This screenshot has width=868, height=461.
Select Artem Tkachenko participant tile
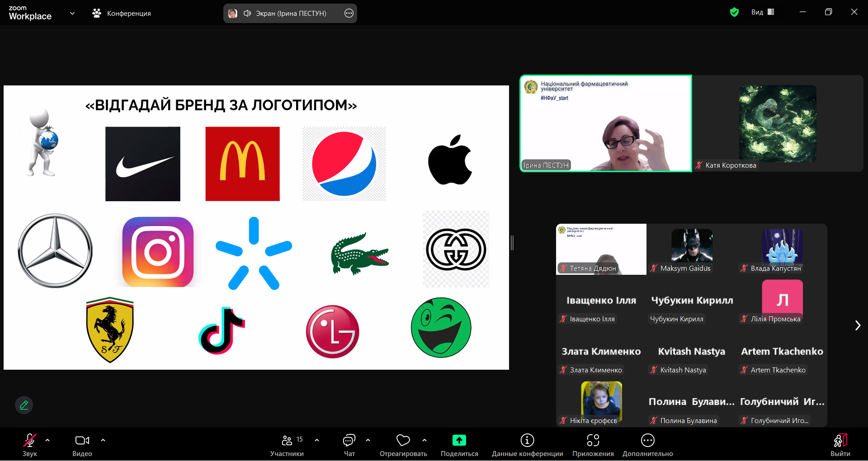click(x=782, y=351)
